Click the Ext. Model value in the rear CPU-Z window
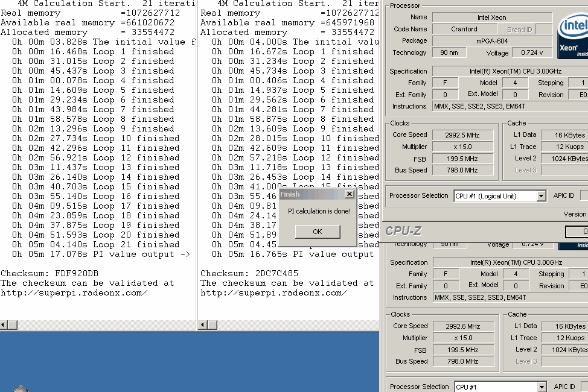 pos(516,286)
